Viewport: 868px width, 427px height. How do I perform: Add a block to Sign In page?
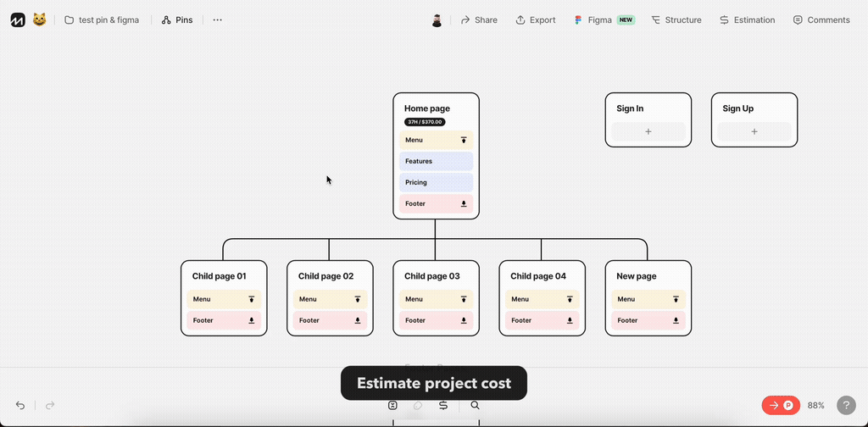[x=648, y=131]
